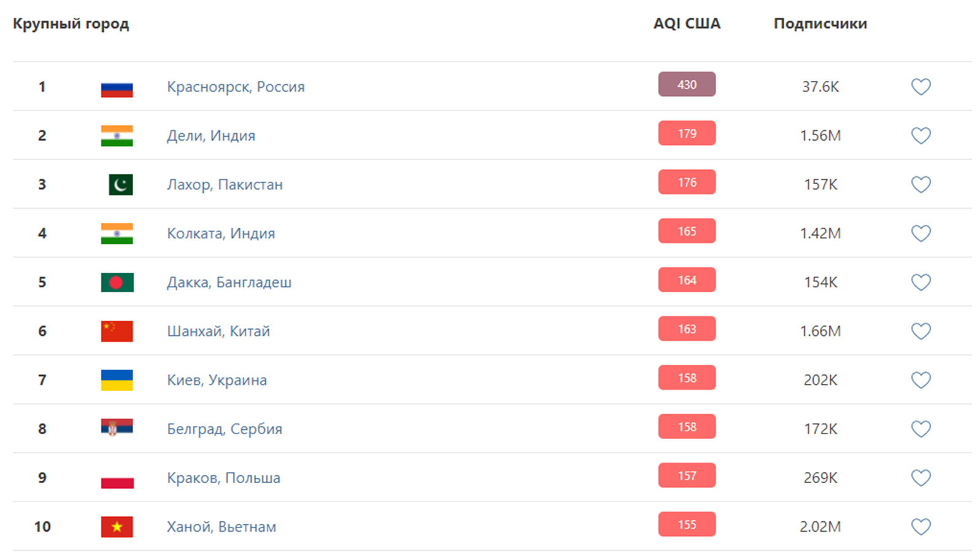Open the Краков, Польша city link
The image size is (980, 552).
click(x=223, y=478)
